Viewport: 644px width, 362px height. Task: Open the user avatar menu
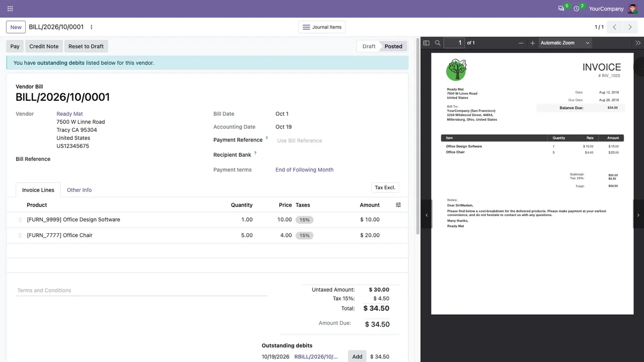tap(633, 9)
